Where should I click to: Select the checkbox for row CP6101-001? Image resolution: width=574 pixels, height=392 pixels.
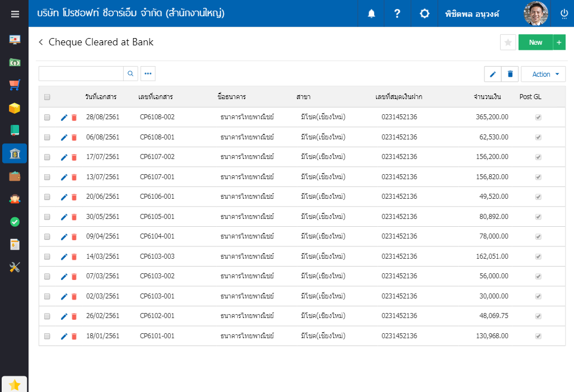pyautogui.click(x=47, y=336)
